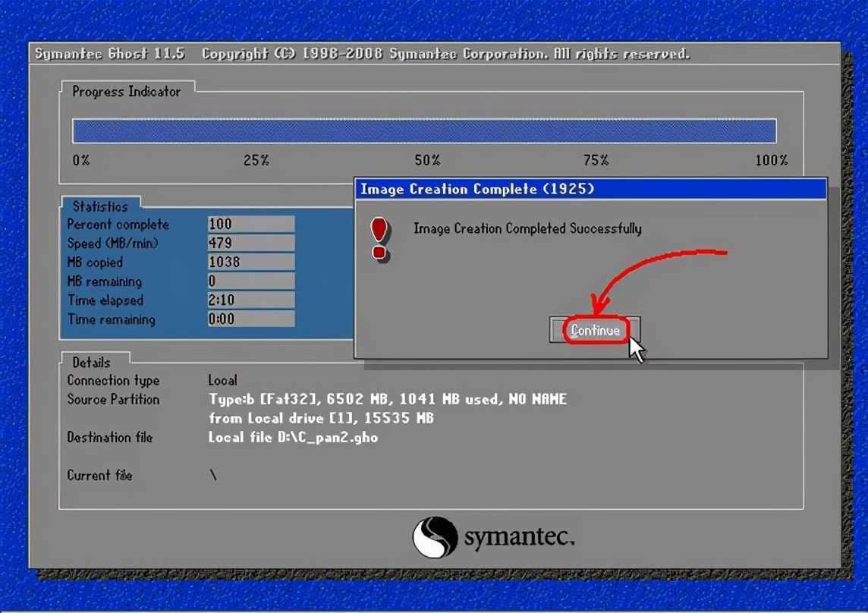Click the 50% progress scale marker
The image size is (868, 613).
(427, 160)
